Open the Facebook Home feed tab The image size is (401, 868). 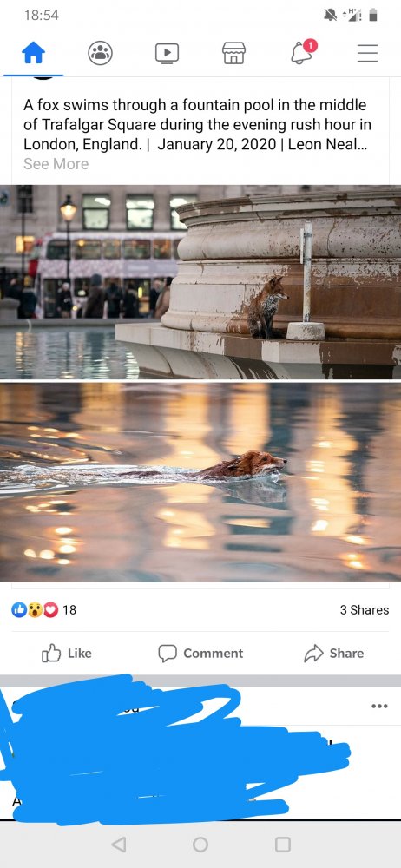[x=33, y=53]
